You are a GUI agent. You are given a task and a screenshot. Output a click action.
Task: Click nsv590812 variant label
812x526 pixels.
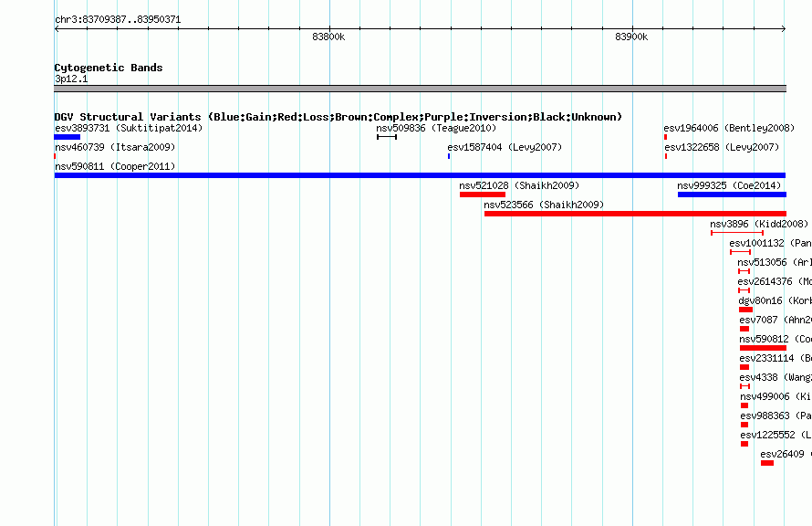pos(776,339)
